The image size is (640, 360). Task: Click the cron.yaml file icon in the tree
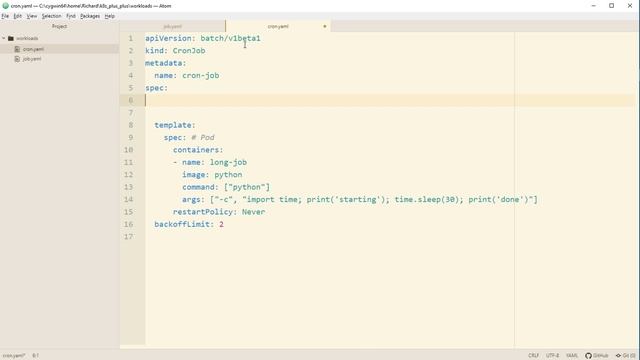(x=17, y=49)
